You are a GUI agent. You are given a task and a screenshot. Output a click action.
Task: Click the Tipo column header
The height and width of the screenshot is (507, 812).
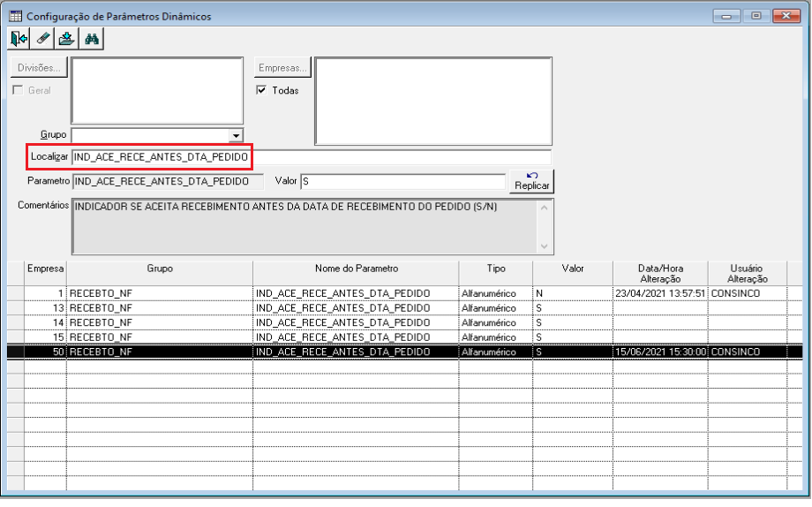(496, 273)
